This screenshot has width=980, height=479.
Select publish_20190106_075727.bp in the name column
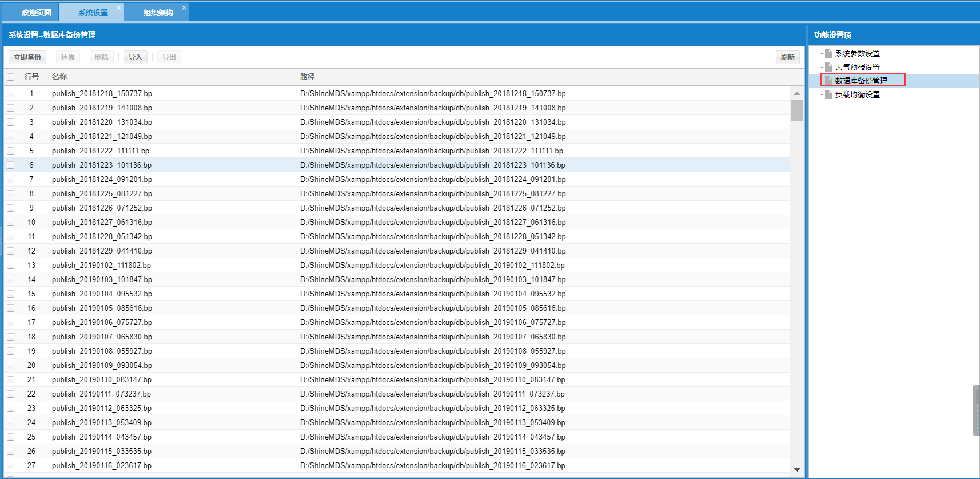(x=102, y=322)
